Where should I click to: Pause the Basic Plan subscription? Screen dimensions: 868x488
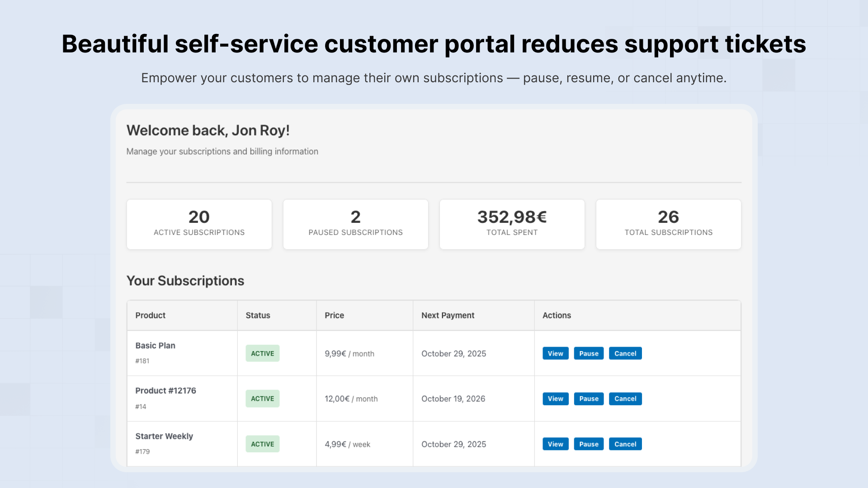coord(589,353)
